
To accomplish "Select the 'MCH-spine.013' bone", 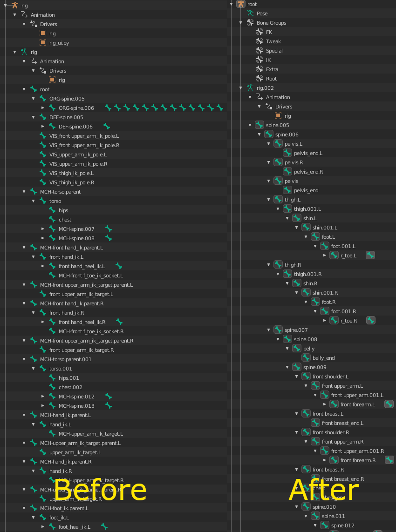I will click(x=76, y=406).
